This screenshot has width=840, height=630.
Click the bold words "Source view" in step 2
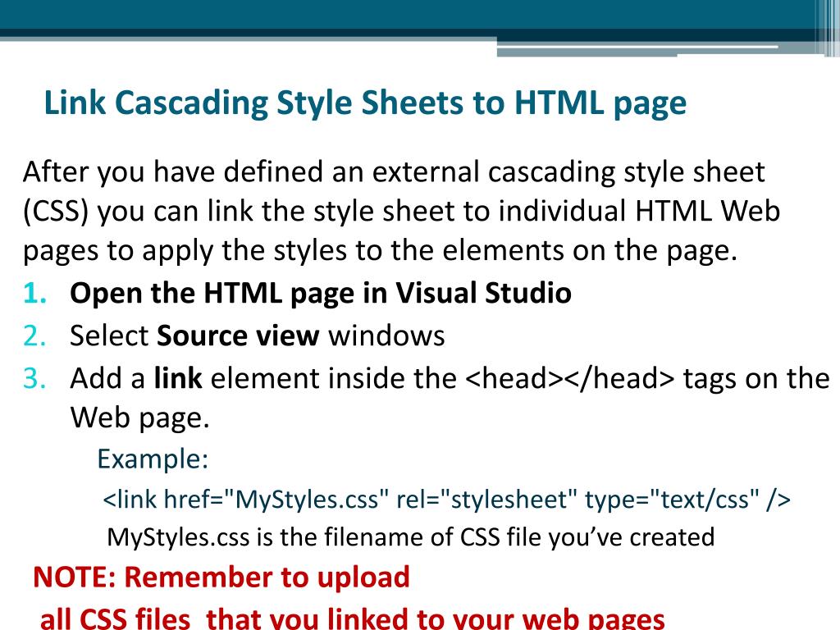point(238,336)
